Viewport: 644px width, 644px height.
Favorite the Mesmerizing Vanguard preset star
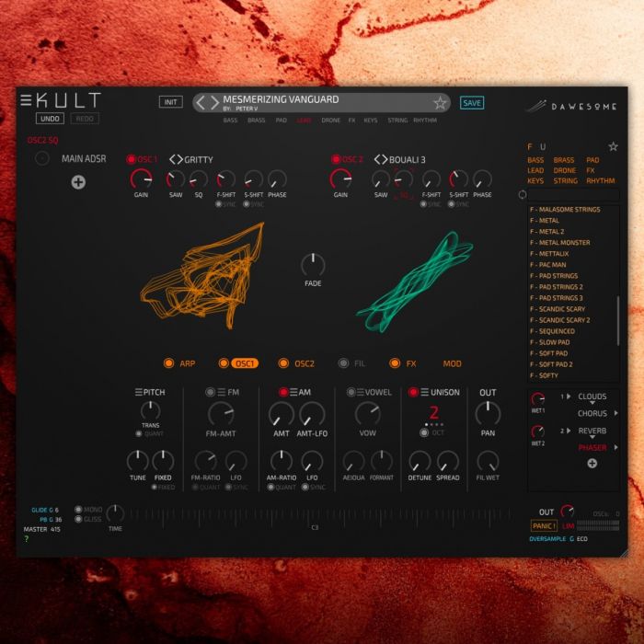pyautogui.click(x=440, y=103)
